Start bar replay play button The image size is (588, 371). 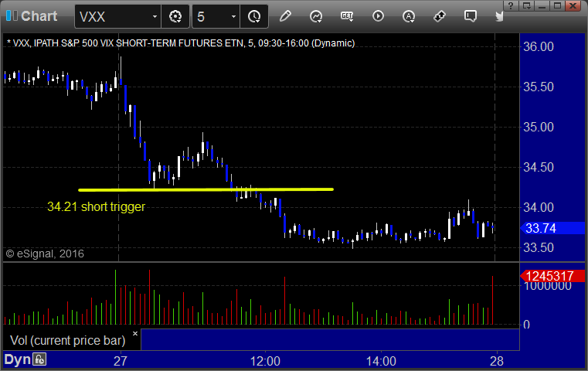coord(378,16)
